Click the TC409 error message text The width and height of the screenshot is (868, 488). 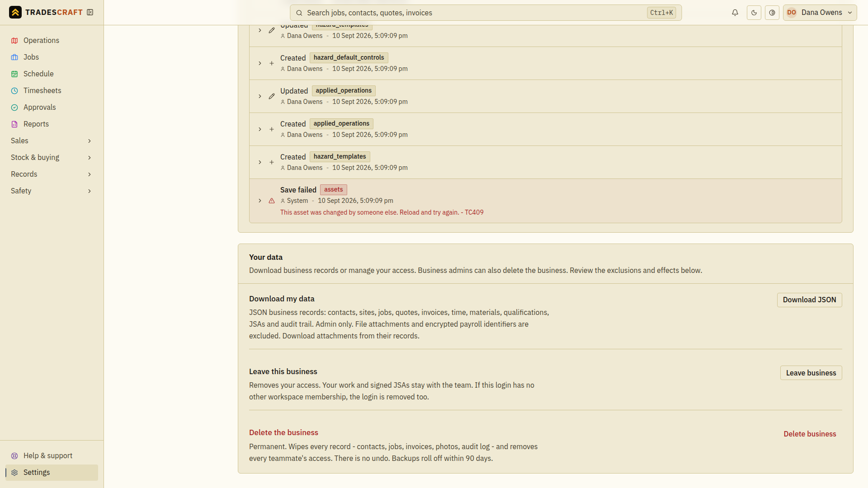[x=382, y=212]
